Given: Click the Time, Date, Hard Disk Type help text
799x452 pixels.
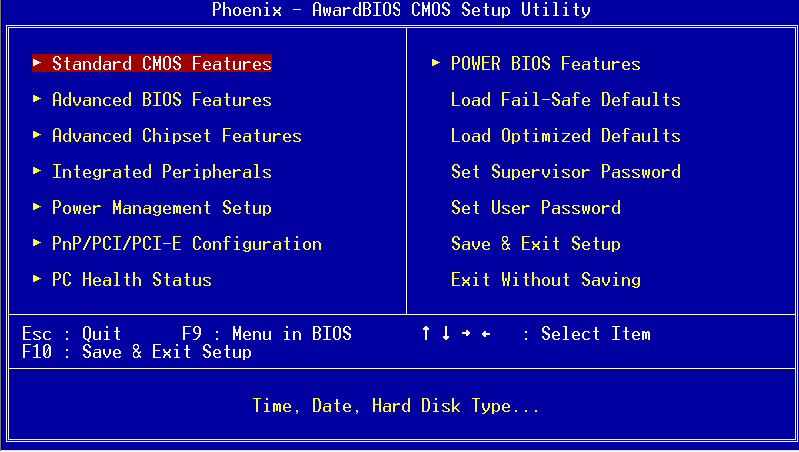Looking at the screenshot, I should (396, 406).
